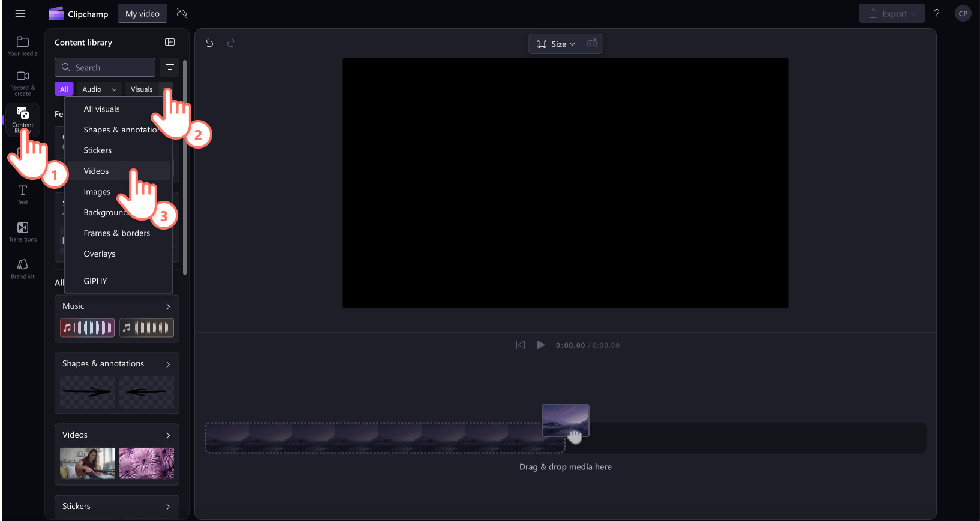
Task: Select the Audio filter chip
Action: tap(92, 89)
